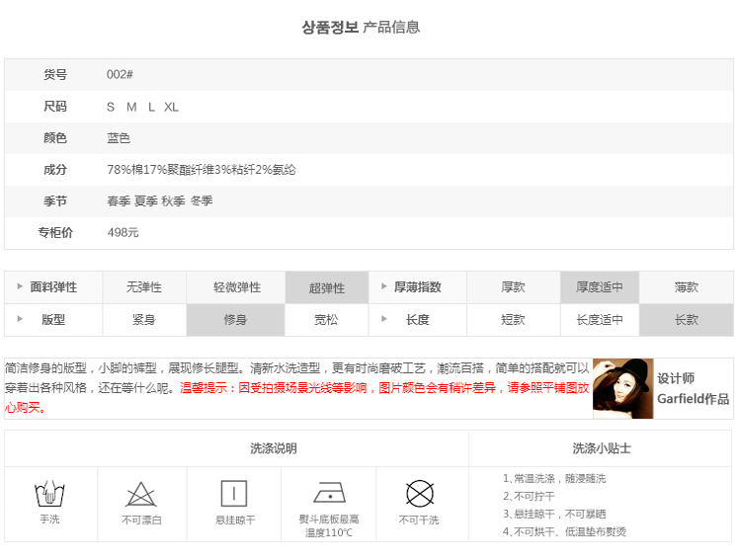740x560 pixels.
Task: Click the designer portrait photo
Action: click(x=623, y=388)
